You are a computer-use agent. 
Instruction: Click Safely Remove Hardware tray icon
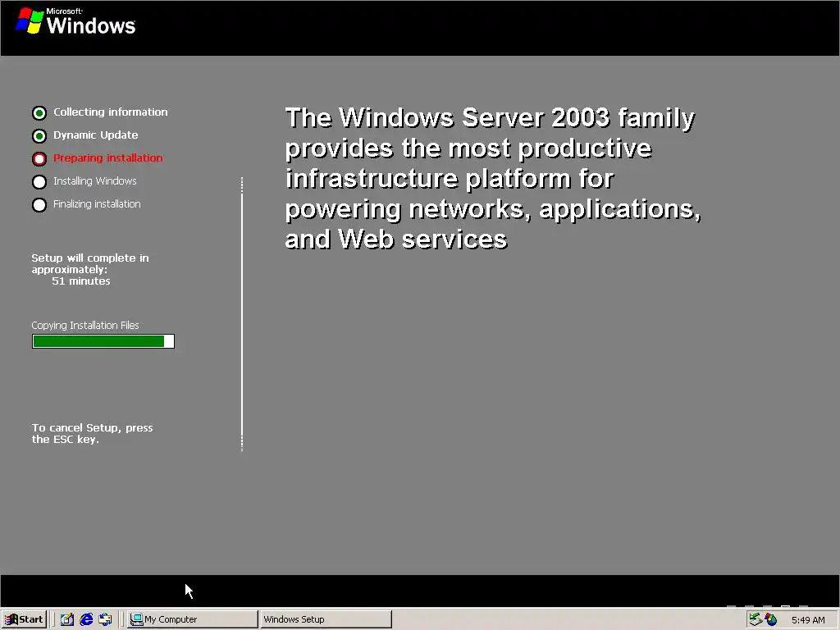click(756, 619)
